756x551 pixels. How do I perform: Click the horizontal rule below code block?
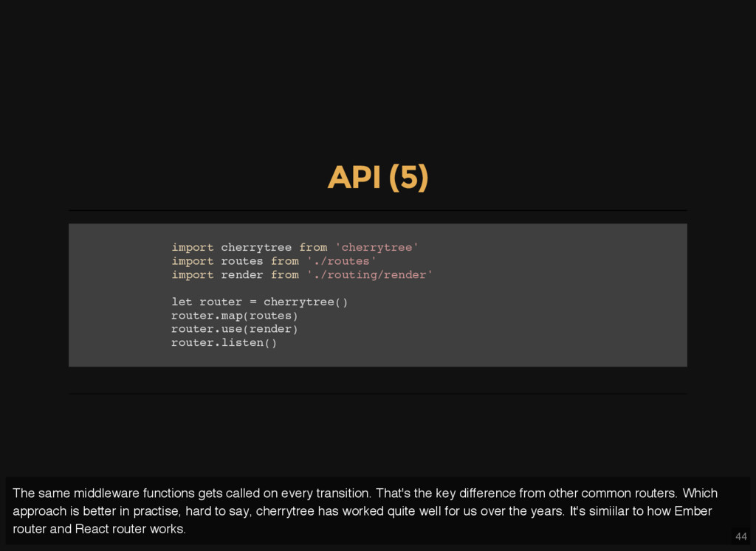(377, 394)
